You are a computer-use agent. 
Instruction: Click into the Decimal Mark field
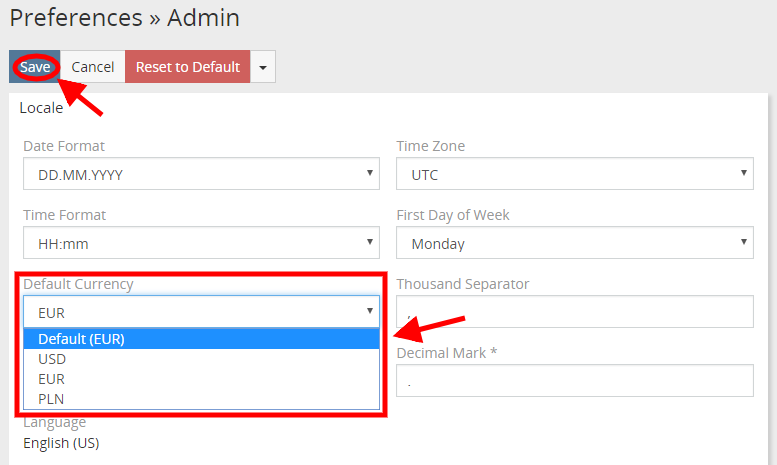click(575, 380)
